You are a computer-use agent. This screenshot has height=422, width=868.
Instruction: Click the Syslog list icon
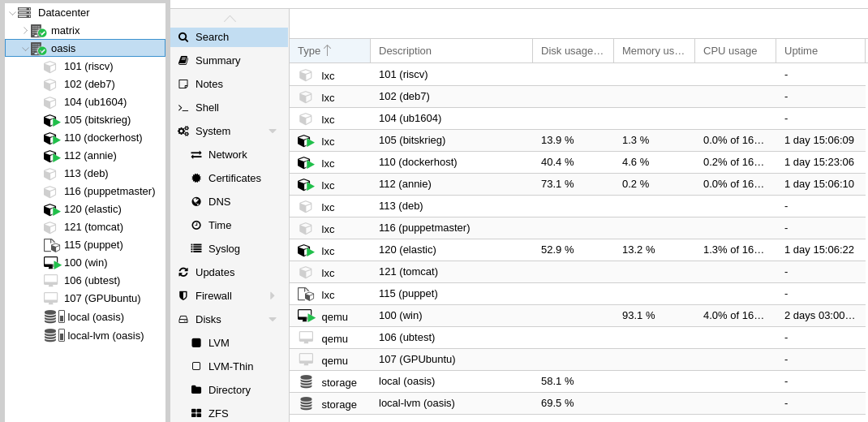pos(196,248)
